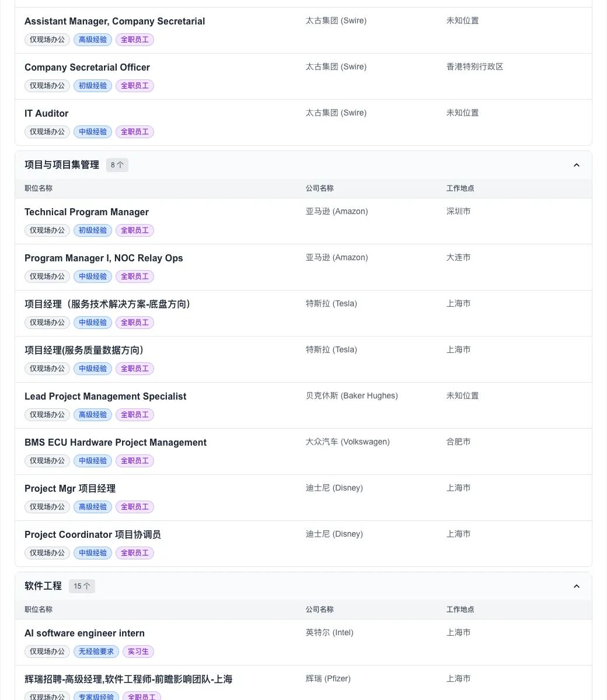The width and height of the screenshot is (607, 700).
Task: Click the 15 个 count badge
Action: [x=82, y=586]
